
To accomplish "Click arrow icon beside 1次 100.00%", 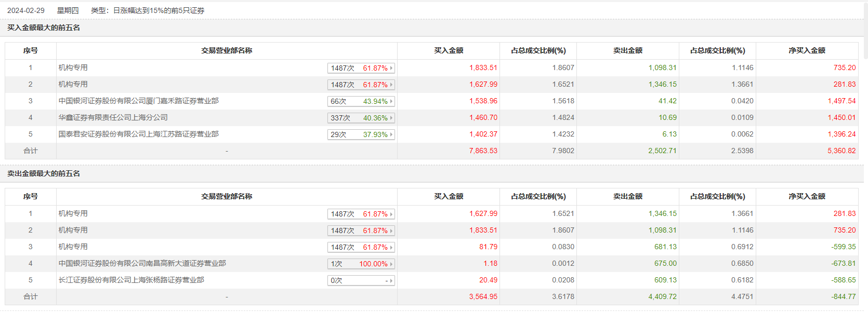I will [391, 264].
